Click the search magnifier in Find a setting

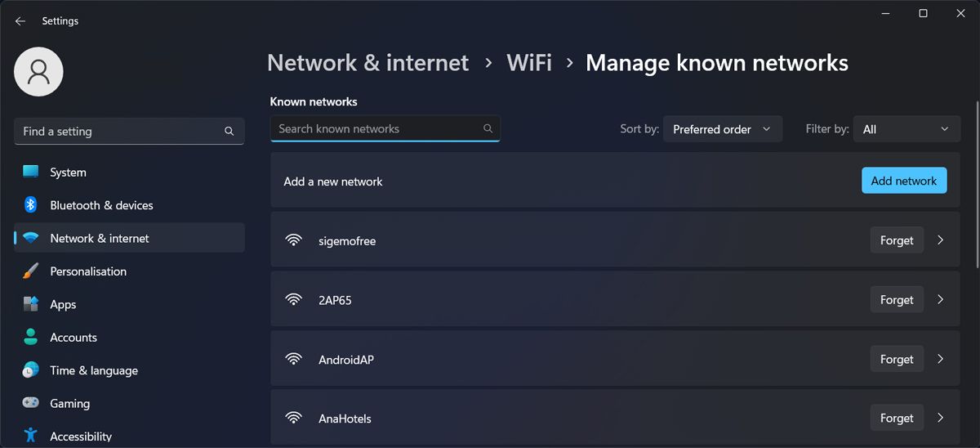click(x=229, y=132)
